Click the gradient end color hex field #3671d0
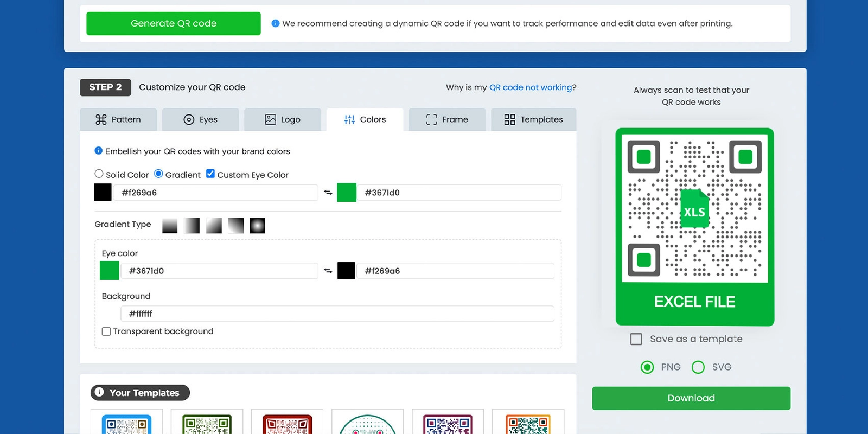 459,193
